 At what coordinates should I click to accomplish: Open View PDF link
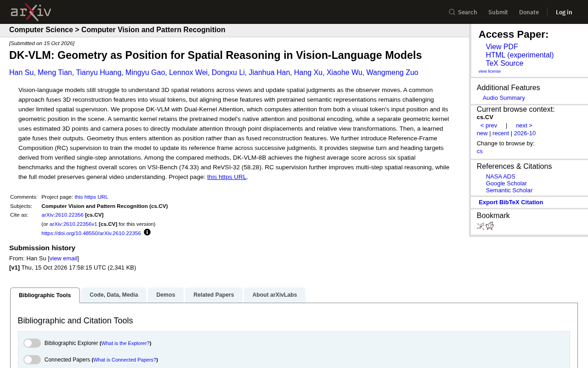click(502, 47)
